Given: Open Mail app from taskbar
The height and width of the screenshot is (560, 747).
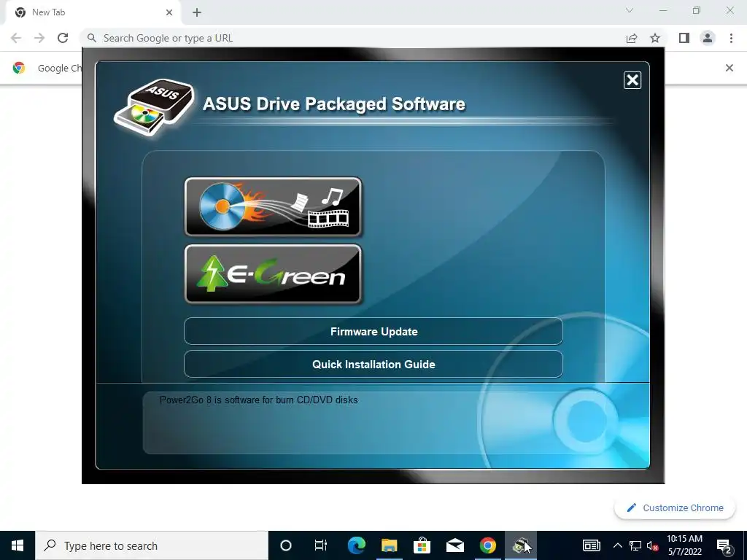Looking at the screenshot, I should 455,545.
